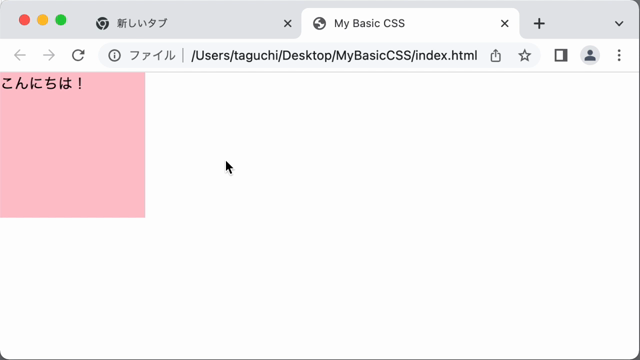Go back to previous page
The image size is (640, 360).
pyautogui.click(x=20, y=55)
